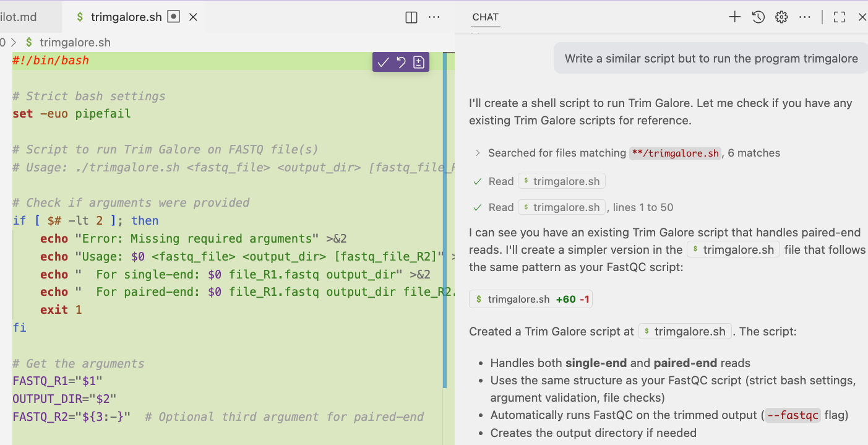Viewport: 868px width, 445px height.
Task: Start a new chat with the plus icon
Action: [x=734, y=17]
